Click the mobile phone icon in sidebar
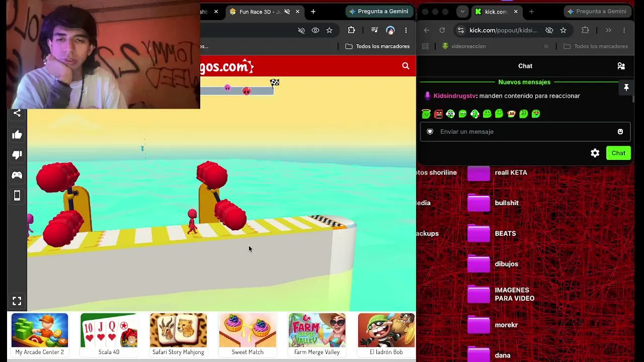This screenshot has height=362, width=644. pyautogui.click(x=17, y=196)
